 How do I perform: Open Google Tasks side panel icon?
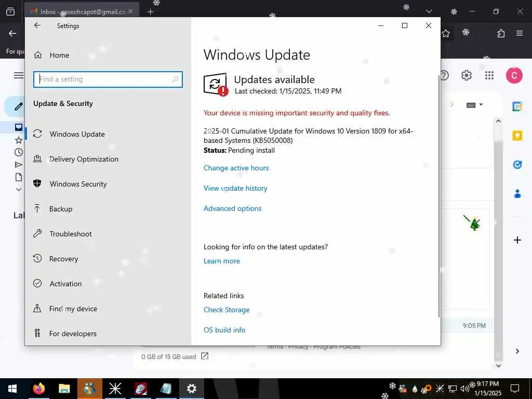[517, 165]
